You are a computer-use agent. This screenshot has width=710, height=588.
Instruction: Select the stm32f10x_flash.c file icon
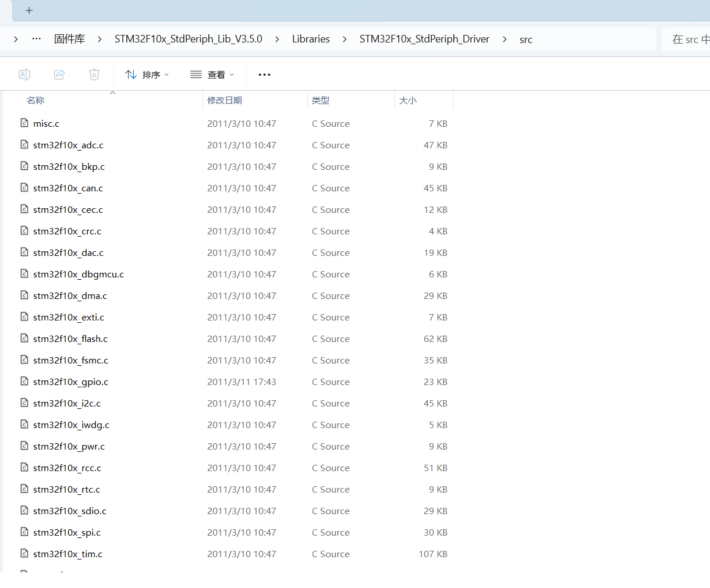pos(24,338)
